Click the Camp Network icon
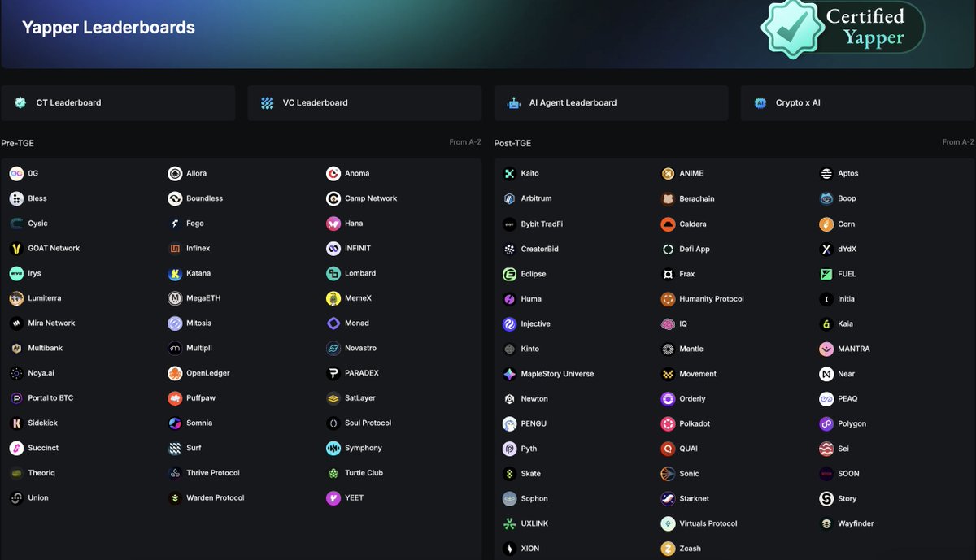Image resolution: width=976 pixels, height=560 pixels. 333,198
